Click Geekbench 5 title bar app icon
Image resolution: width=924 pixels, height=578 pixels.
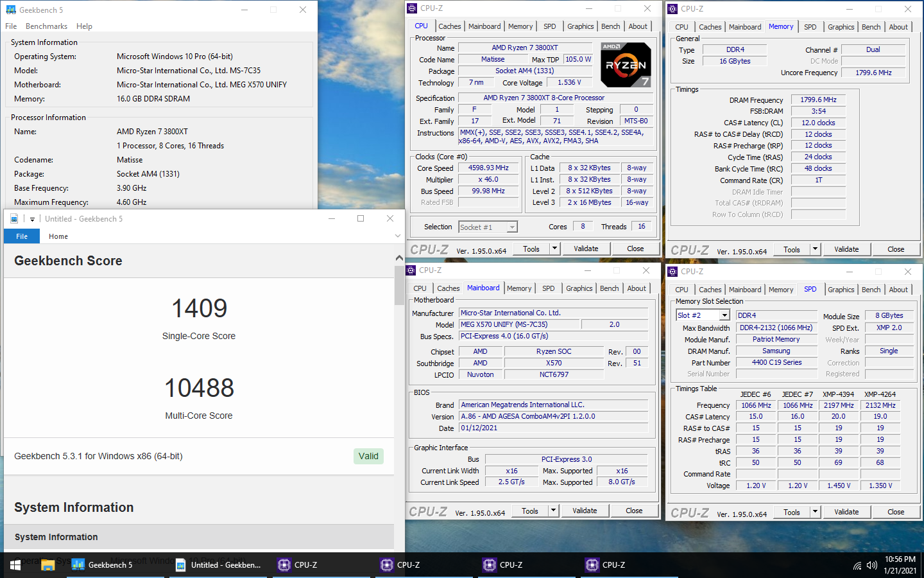(x=11, y=10)
